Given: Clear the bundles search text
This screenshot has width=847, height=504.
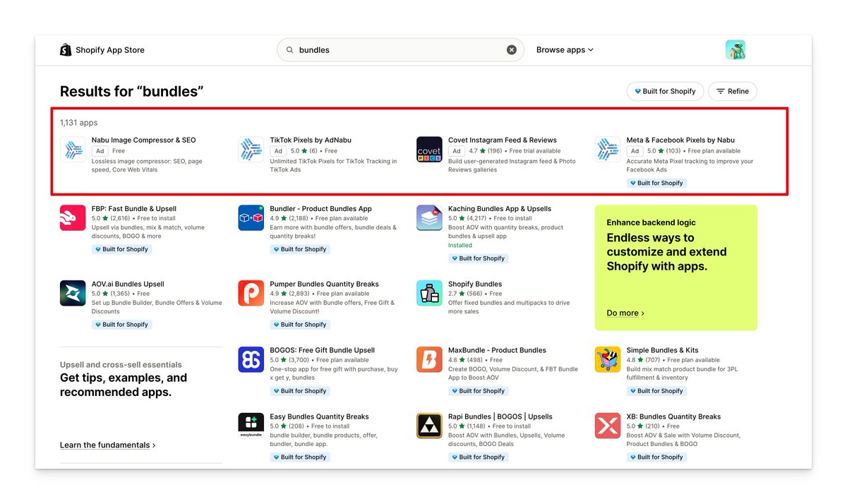Looking at the screenshot, I should point(512,50).
